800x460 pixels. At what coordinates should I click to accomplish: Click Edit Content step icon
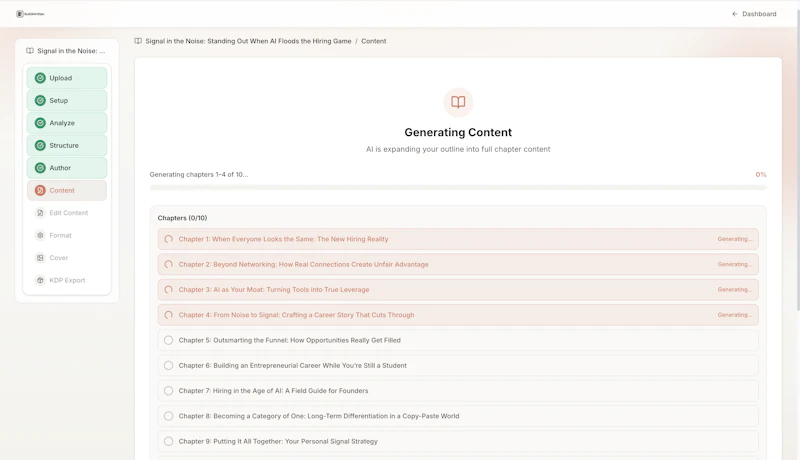[40, 213]
